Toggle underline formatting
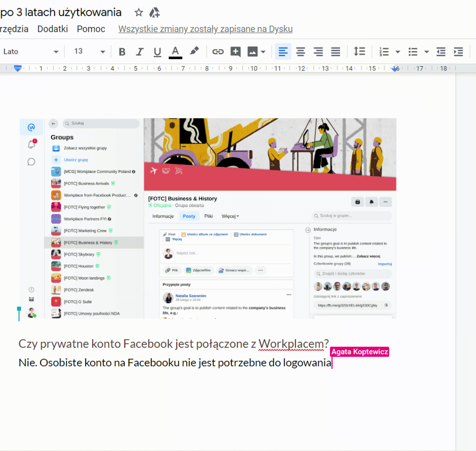 pyautogui.click(x=157, y=52)
